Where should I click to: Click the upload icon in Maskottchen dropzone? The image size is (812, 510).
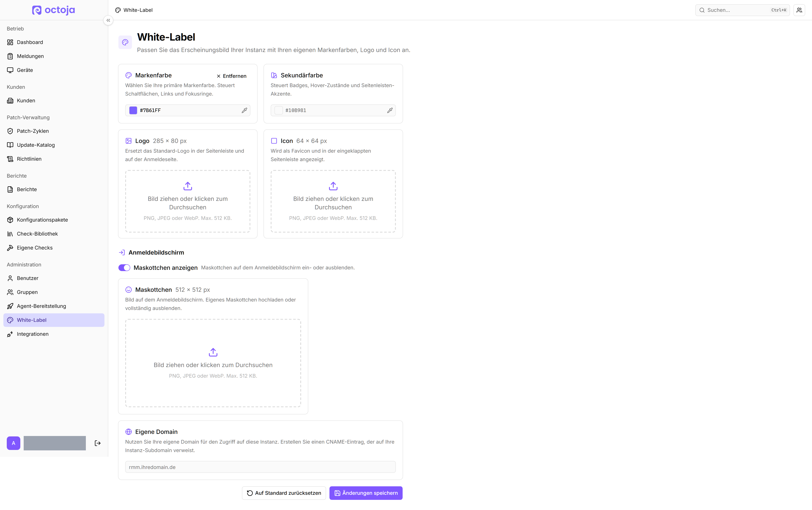coord(213,352)
